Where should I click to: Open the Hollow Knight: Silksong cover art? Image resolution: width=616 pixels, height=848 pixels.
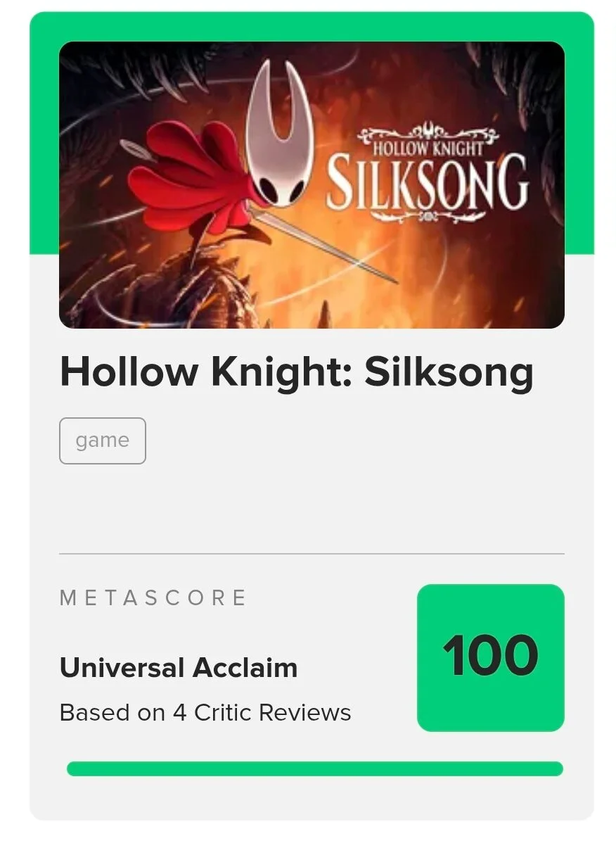click(312, 184)
